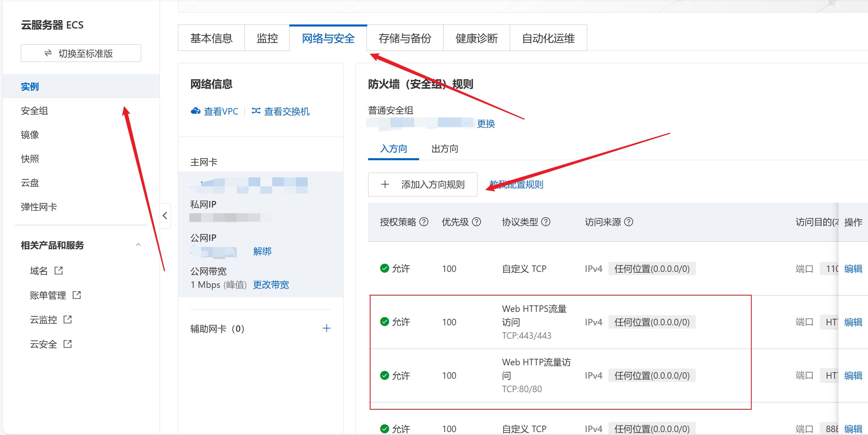Click the help icon beside 优先级
The width and height of the screenshot is (868, 435).
pyautogui.click(x=477, y=222)
